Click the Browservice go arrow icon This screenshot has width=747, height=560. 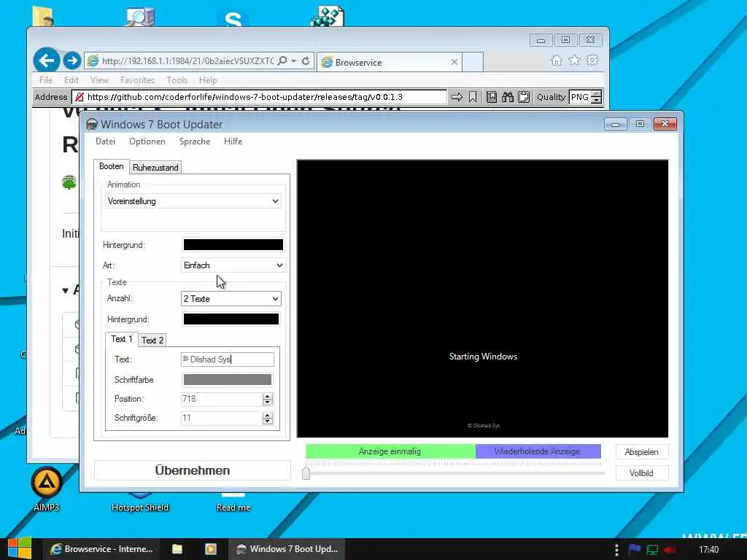457,97
